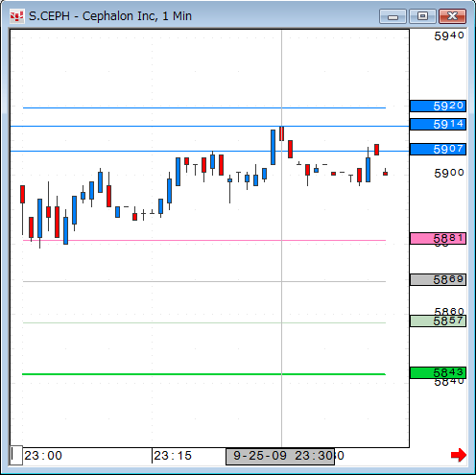
Task: Minimize the S.CEPH chart window
Action: (393, 16)
